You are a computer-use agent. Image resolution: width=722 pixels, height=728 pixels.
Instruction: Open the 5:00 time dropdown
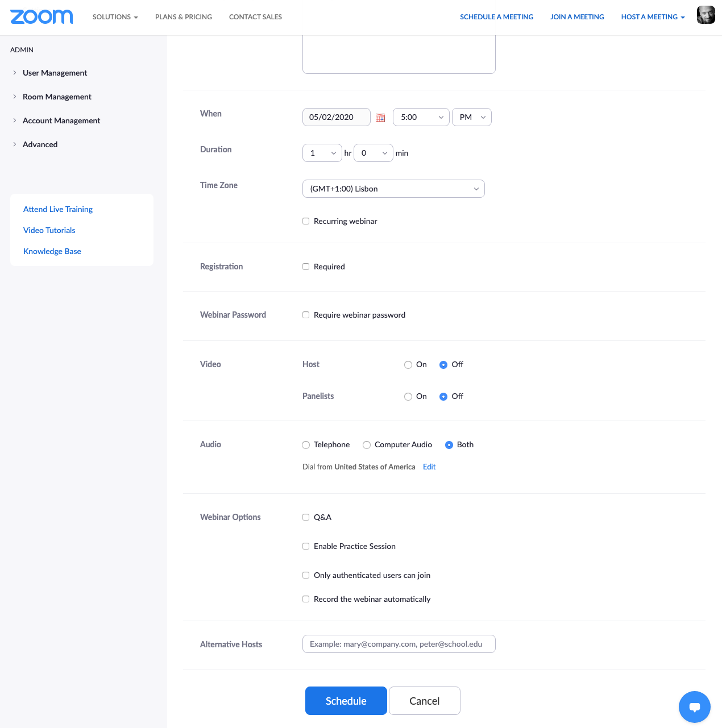point(421,117)
